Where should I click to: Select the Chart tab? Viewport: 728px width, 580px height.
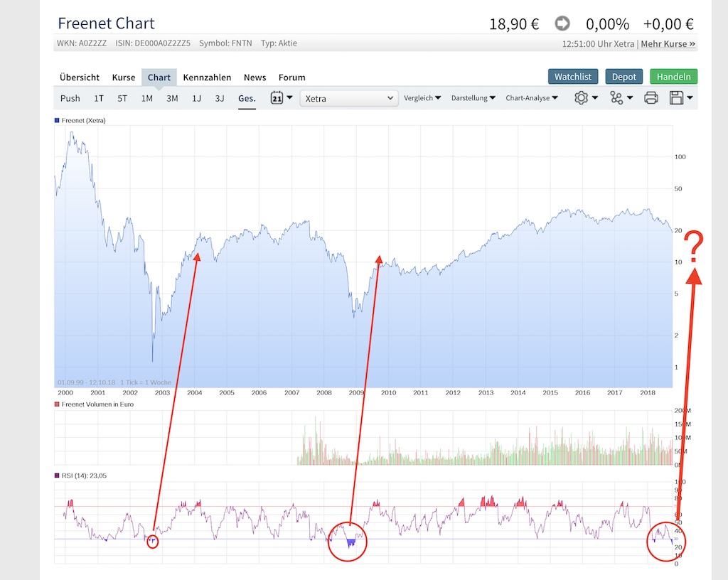[159, 77]
